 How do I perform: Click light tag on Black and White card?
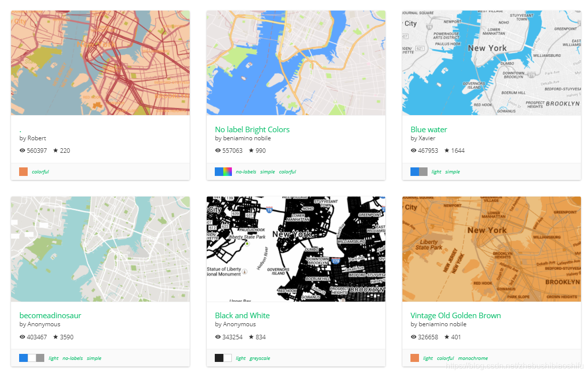[241, 358]
